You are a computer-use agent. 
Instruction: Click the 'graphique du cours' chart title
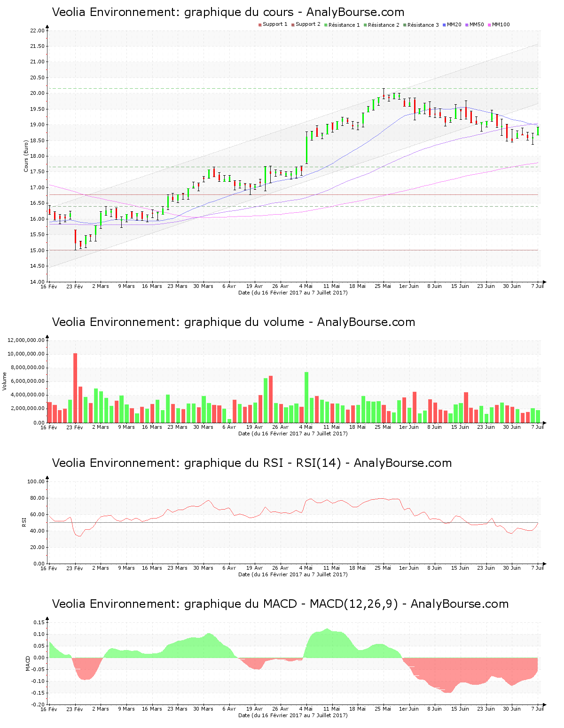pyautogui.click(x=228, y=12)
